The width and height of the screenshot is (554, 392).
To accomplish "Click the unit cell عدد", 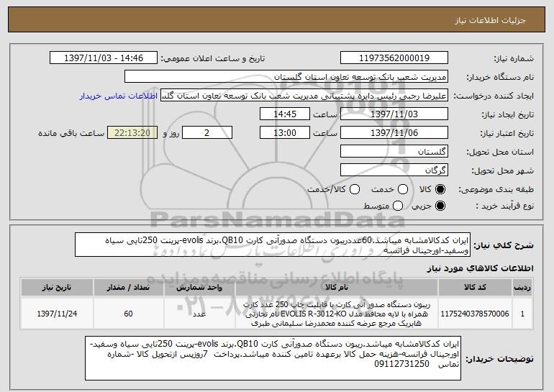I will [x=199, y=314].
